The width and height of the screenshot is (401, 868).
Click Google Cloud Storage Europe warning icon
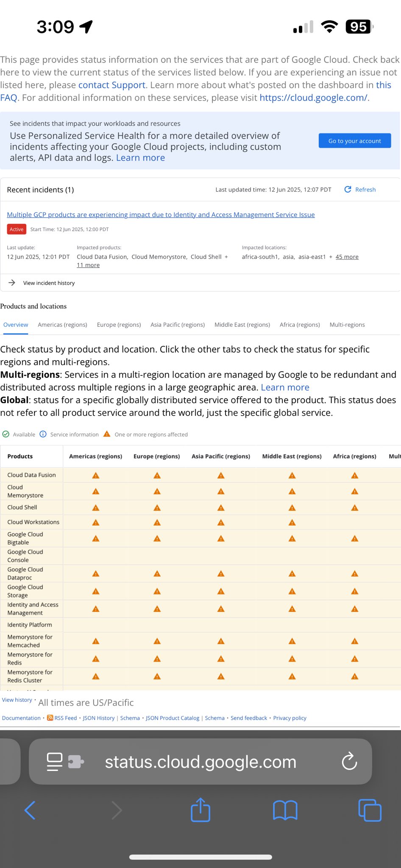point(157,591)
